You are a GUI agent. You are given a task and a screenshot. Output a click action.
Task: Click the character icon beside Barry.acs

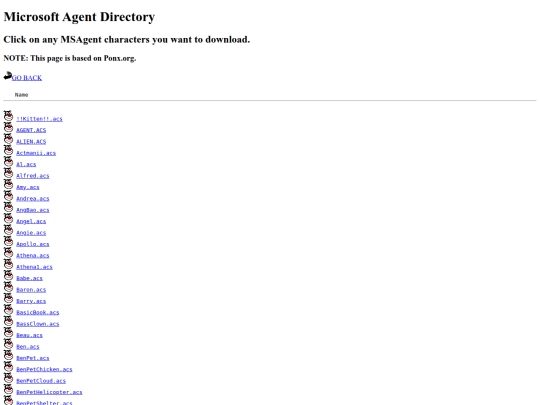click(x=8, y=298)
